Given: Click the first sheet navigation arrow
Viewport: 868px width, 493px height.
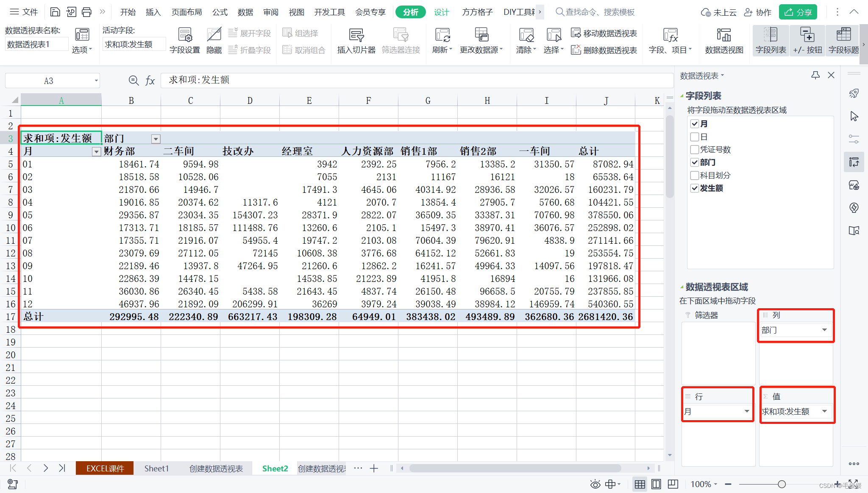Looking at the screenshot, I should coord(13,468).
